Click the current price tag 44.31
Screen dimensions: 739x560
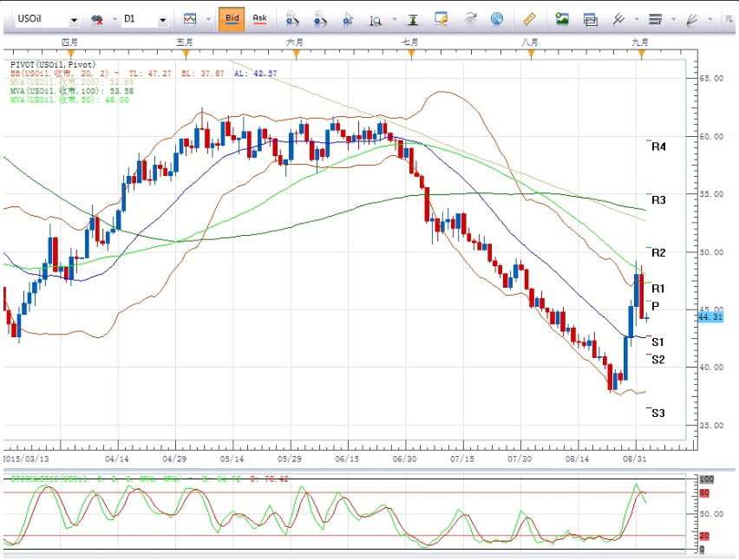coord(710,317)
